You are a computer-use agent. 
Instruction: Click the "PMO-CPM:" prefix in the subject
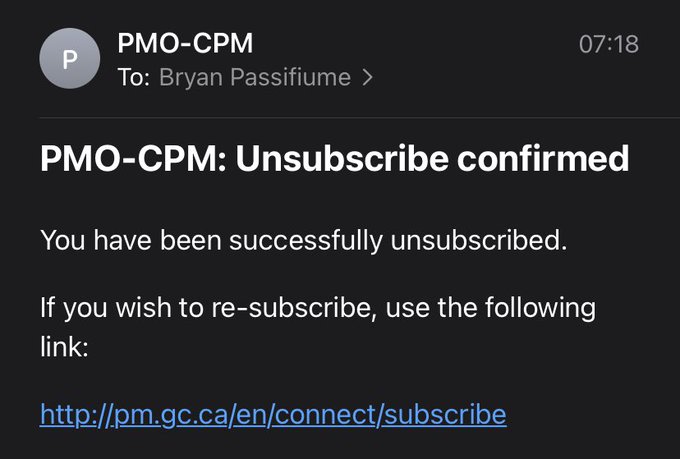tap(133, 159)
